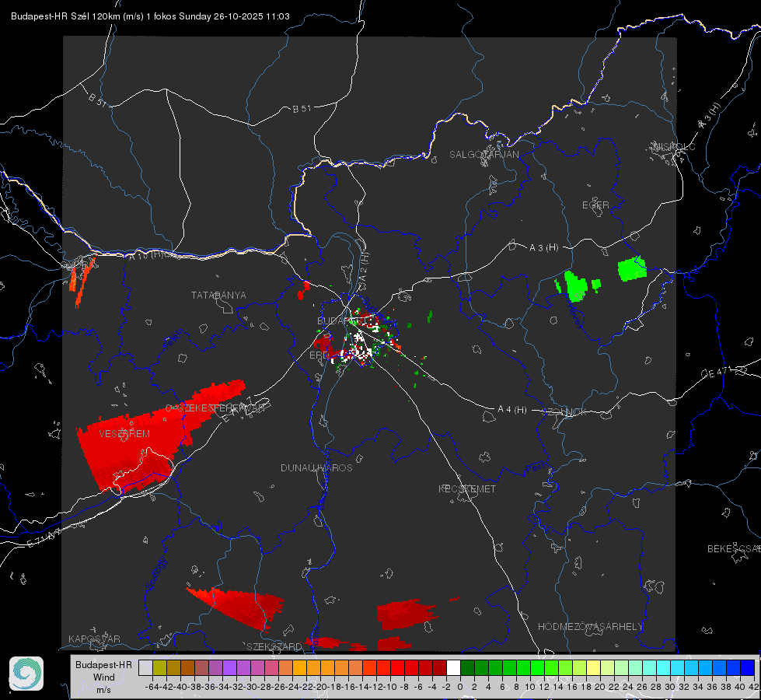The height and width of the screenshot is (700, 761).
Task: Click the large green echo square east of Eger
Action: click(x=632, y=268)
